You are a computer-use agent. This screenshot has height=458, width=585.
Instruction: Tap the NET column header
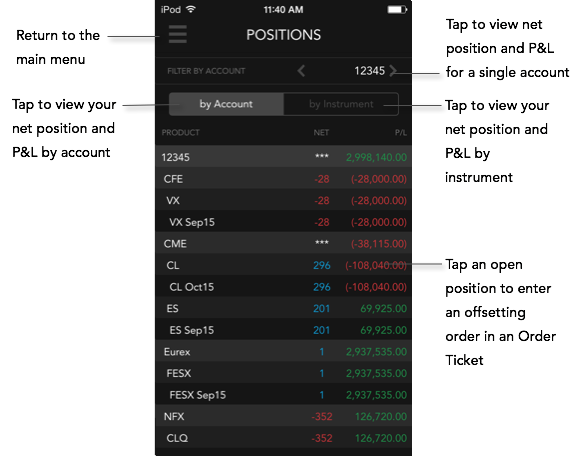(321, 132)
